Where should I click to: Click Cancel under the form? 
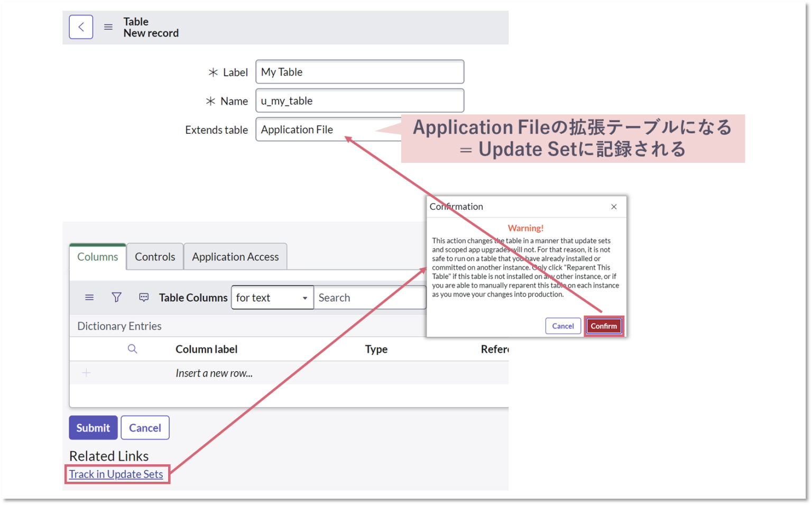145,427
